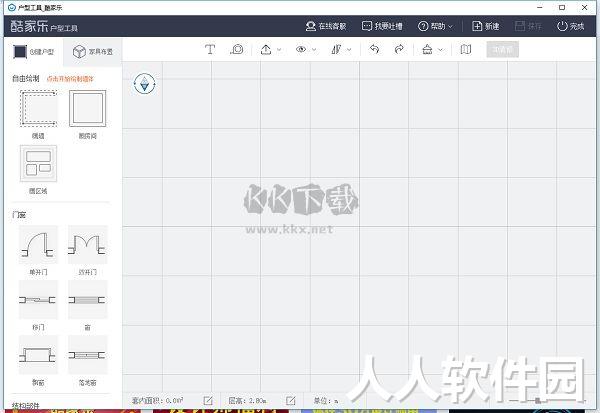Pick the draw wall (画墙) tool
600x413 pixels.
point(38,109)
